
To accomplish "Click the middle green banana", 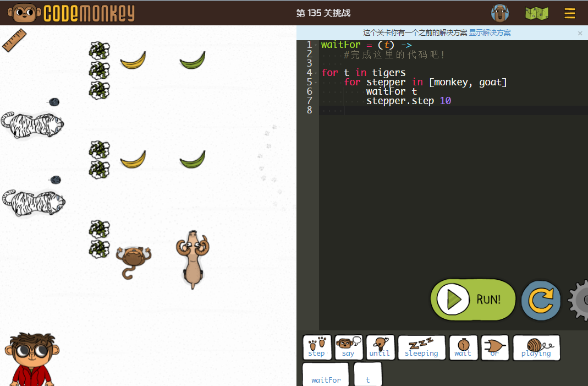I will tap(193, 160).
